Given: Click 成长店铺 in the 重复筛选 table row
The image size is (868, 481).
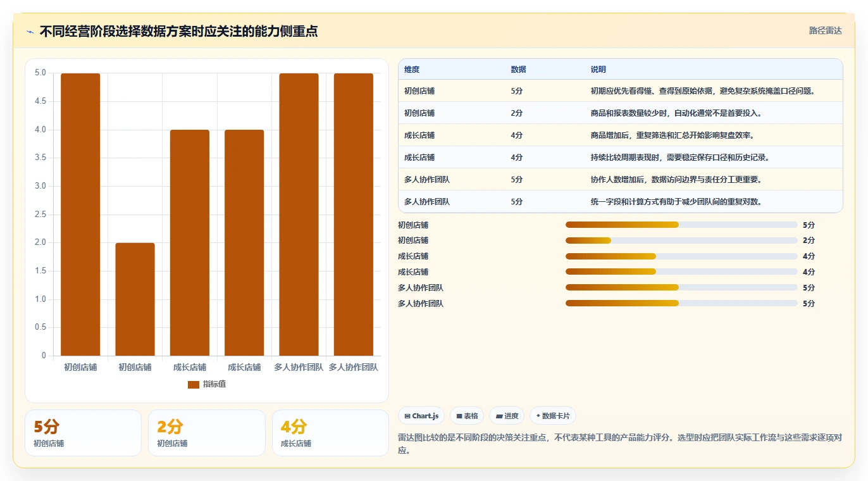Looking at the screenshot, I should pos(419,135).
